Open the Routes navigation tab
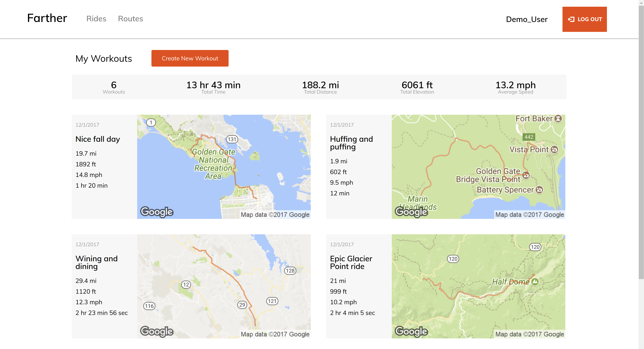 tap(130, 19)
